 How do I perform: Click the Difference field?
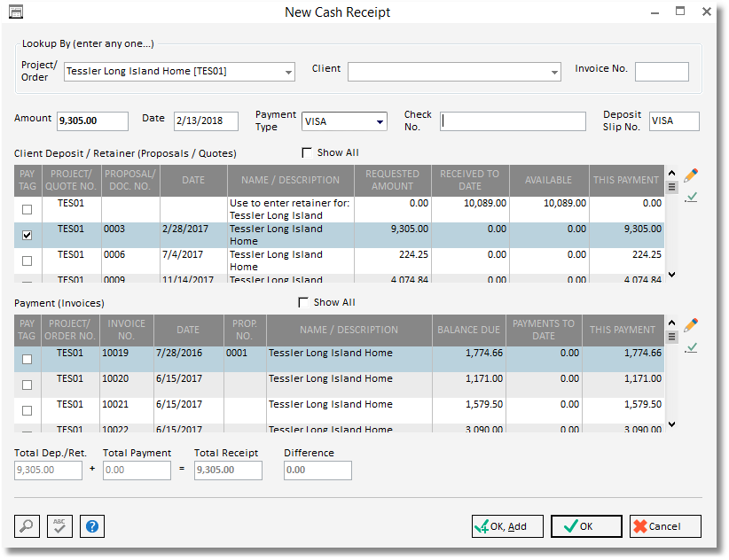point(318,471)
